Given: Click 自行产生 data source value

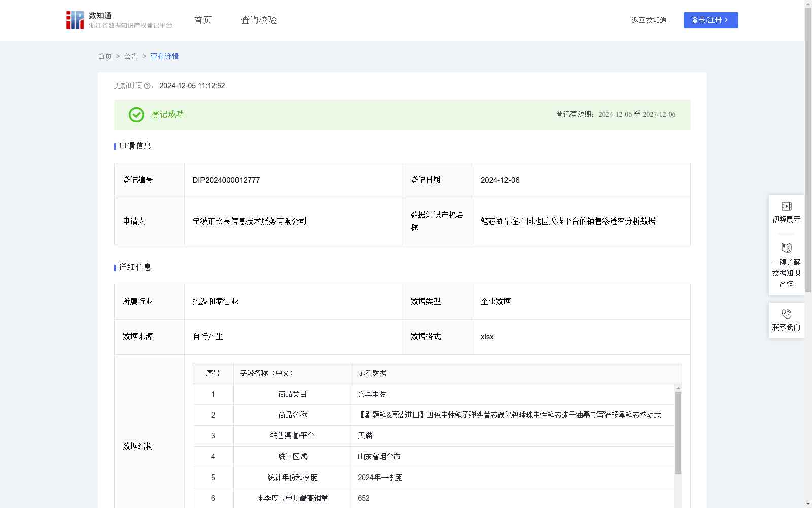Looking at the screenshot, I should point(208,337).
